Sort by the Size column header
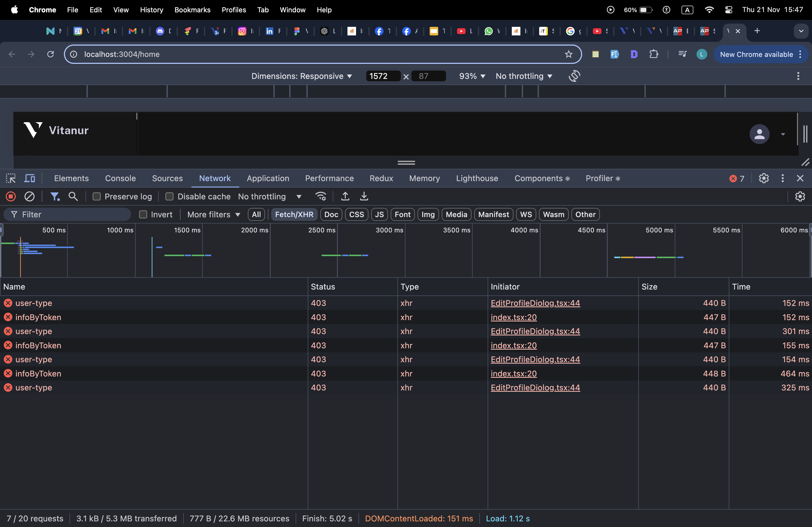 [683, 287]
